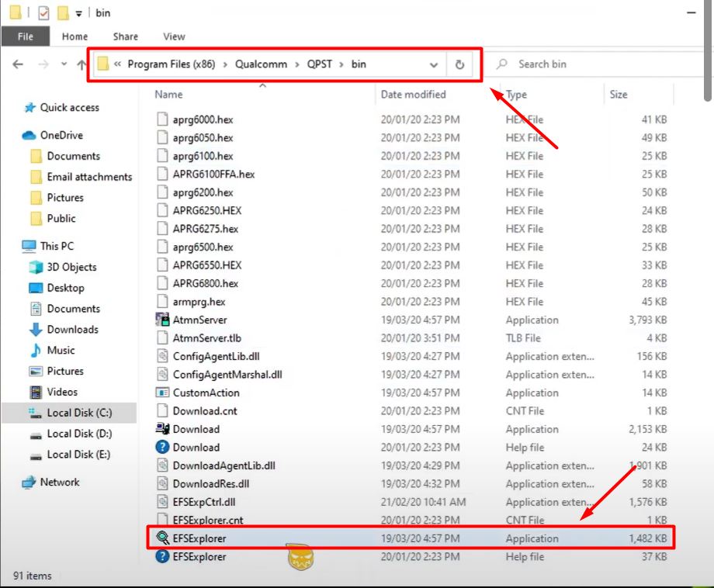Select EFSExpCtrl.dll file icon
Viewport: 714px width, 588px height.
click(162, 502)
